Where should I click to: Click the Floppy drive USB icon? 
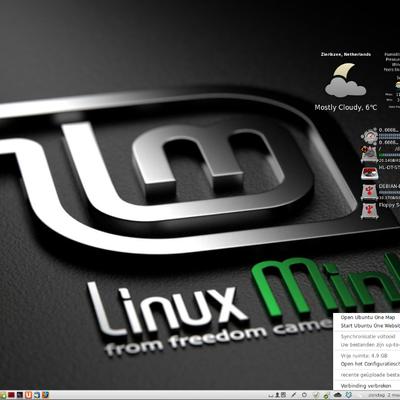pos(369,211)
